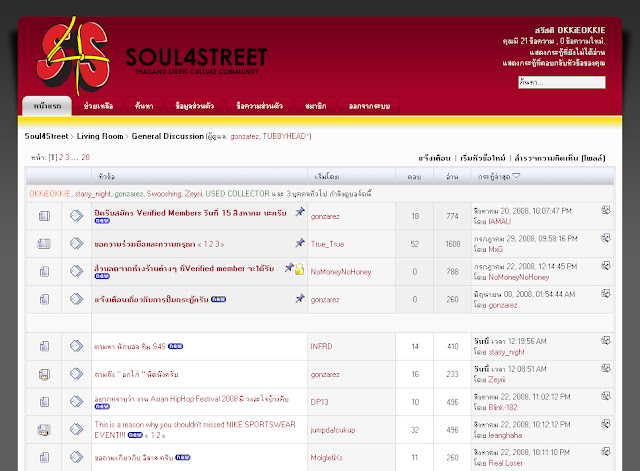640x471 pixels.
Task: View last poster Blink-182 profile
Action: pos(503,407)
